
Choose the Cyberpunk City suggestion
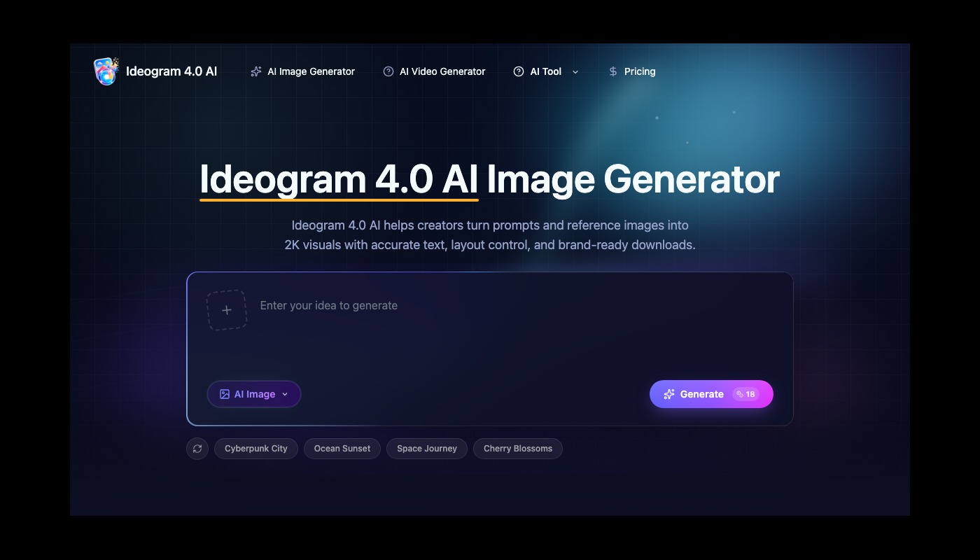tap(256, 449)
